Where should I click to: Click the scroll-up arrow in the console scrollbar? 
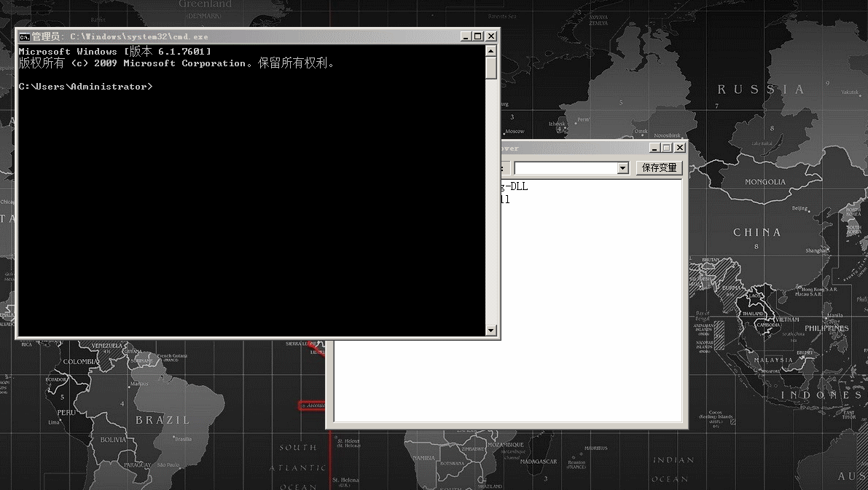coord(492,50)
